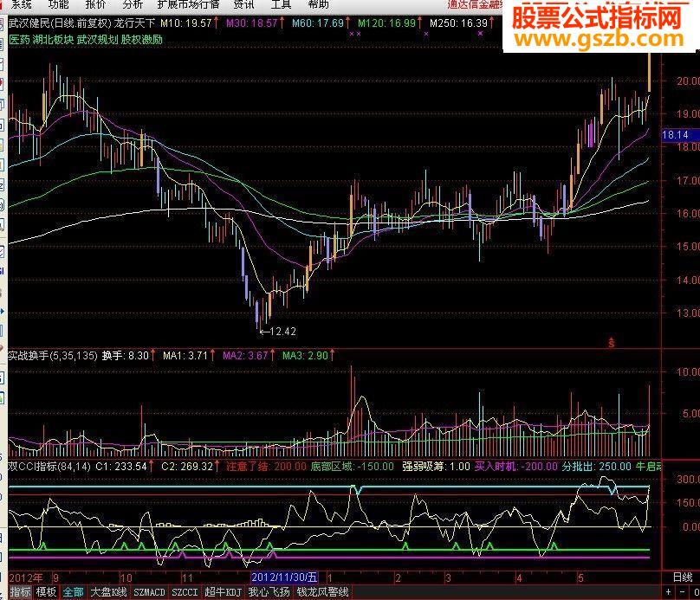Open the 日线 period selector
The height and width of the screenshot is (600, 700).
(x=683, y=577)
